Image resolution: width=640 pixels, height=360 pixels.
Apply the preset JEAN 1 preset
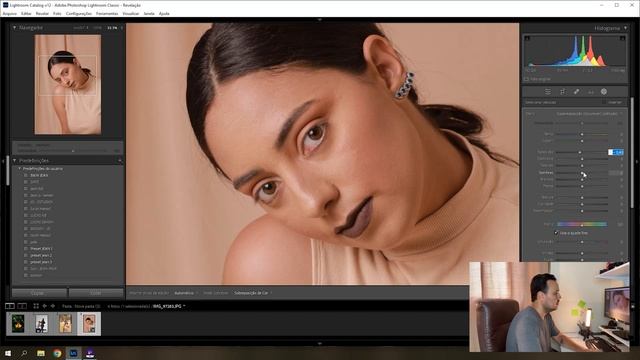pyautogui.click(x=41, y=249)
